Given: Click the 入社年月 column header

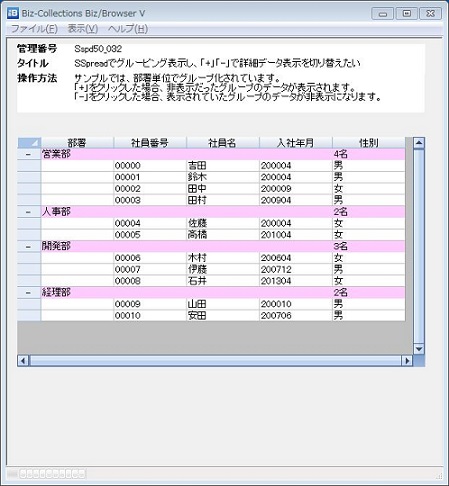Looking at the screenshot, I should 296,143.
